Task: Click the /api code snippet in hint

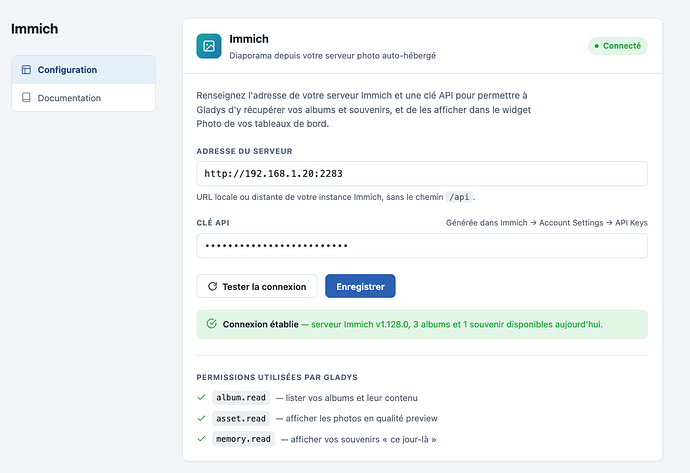Action: [x=459, y=197]
